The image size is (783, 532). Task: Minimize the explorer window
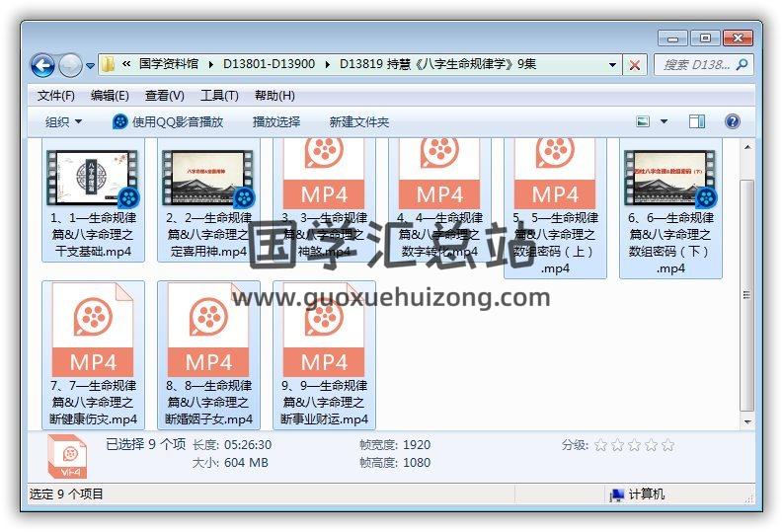click(672, 38)
